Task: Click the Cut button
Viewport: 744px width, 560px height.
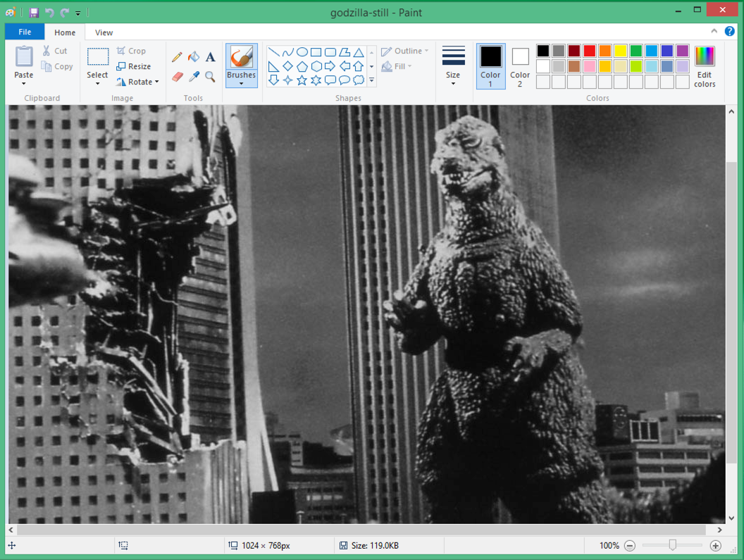Action: [x=55, y=51]
